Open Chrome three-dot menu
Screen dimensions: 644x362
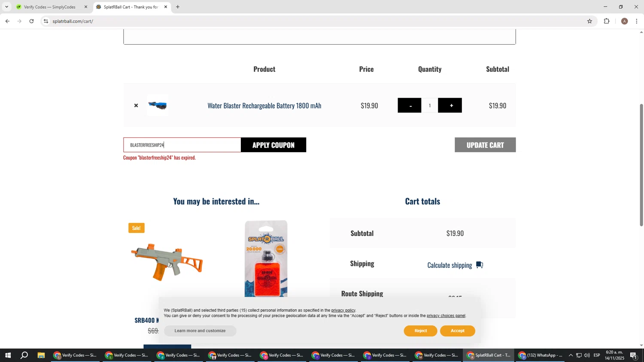(637, 21)
